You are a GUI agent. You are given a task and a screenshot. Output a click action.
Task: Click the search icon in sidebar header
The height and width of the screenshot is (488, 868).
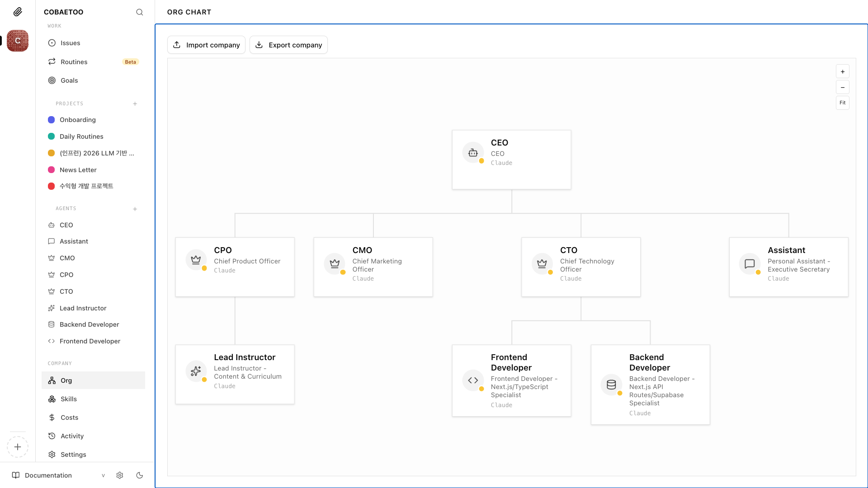(x=139, y=12)
